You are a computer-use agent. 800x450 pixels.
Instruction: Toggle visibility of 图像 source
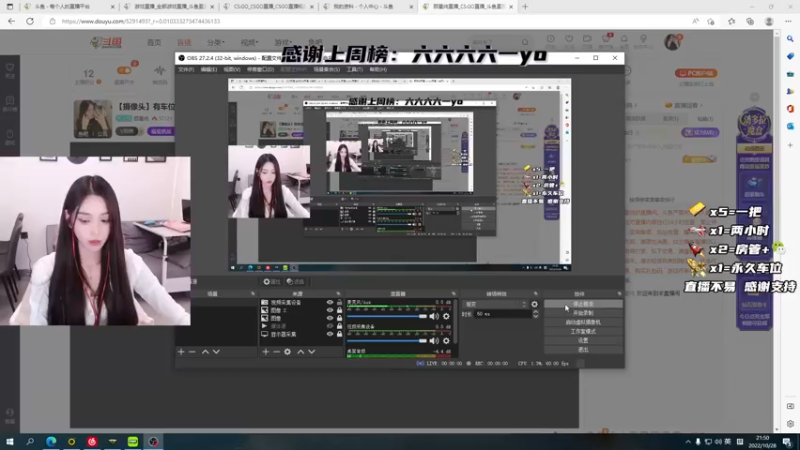click(330, 318)
